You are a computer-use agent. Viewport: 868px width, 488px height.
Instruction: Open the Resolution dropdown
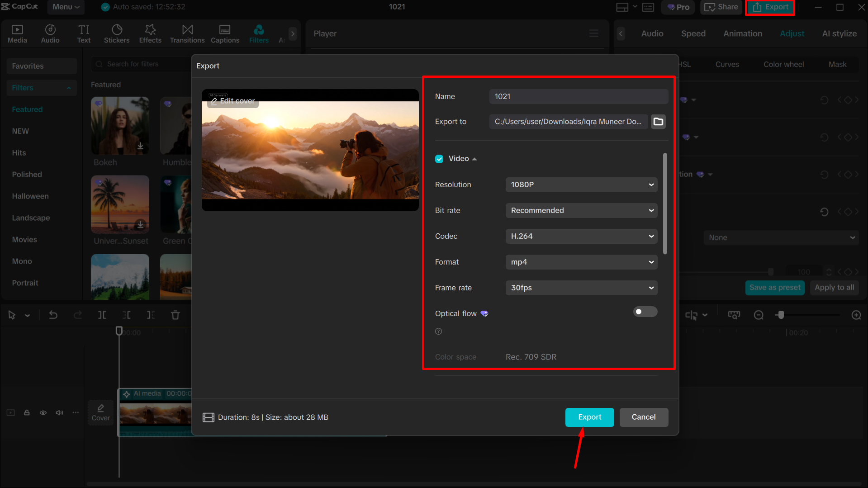[581, 185]
